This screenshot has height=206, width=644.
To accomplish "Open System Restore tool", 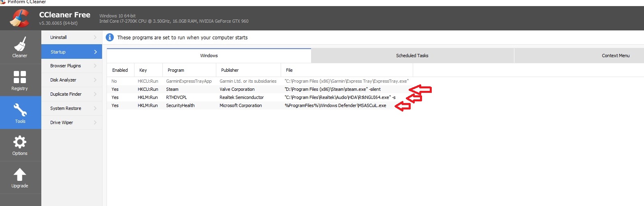I will click(66, 108).
